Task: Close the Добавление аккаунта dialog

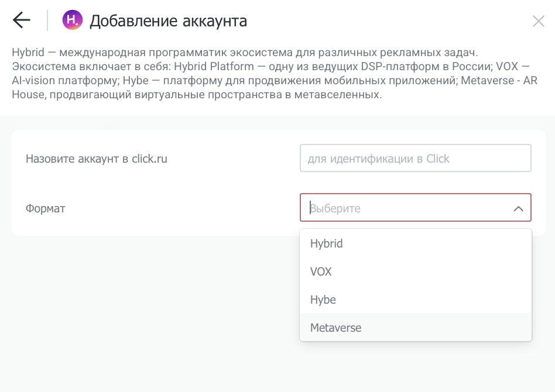Action: click(539, 21)
